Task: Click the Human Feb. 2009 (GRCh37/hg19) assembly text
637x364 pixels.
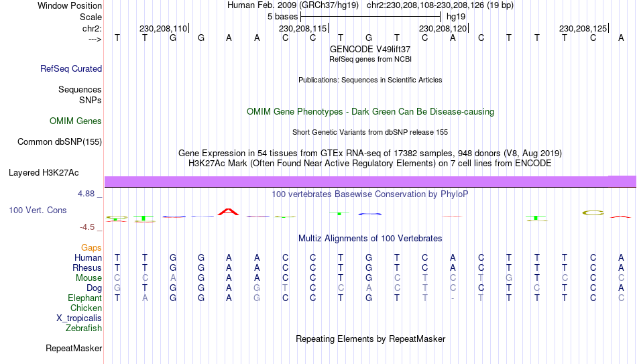Action: (293, 5)
